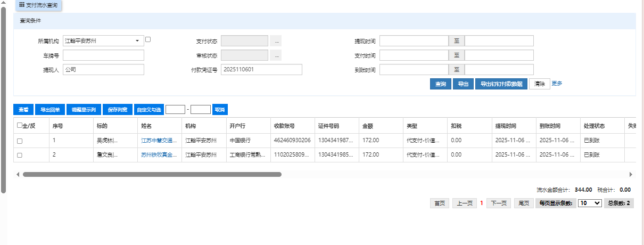Click the 支付时间 start date field
The height and width of the screenshot is (245, 644).
tap(414, 55)
